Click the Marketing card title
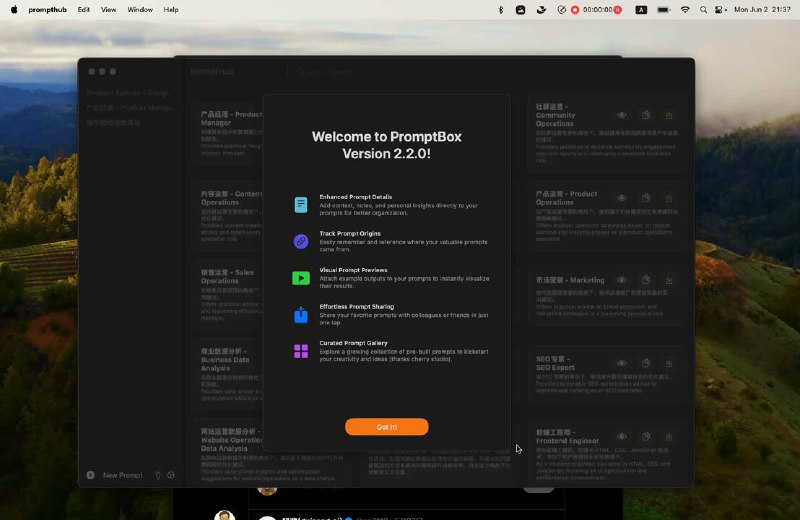Image resolution: width=800 pixels, height=520 pixels. 570,280
